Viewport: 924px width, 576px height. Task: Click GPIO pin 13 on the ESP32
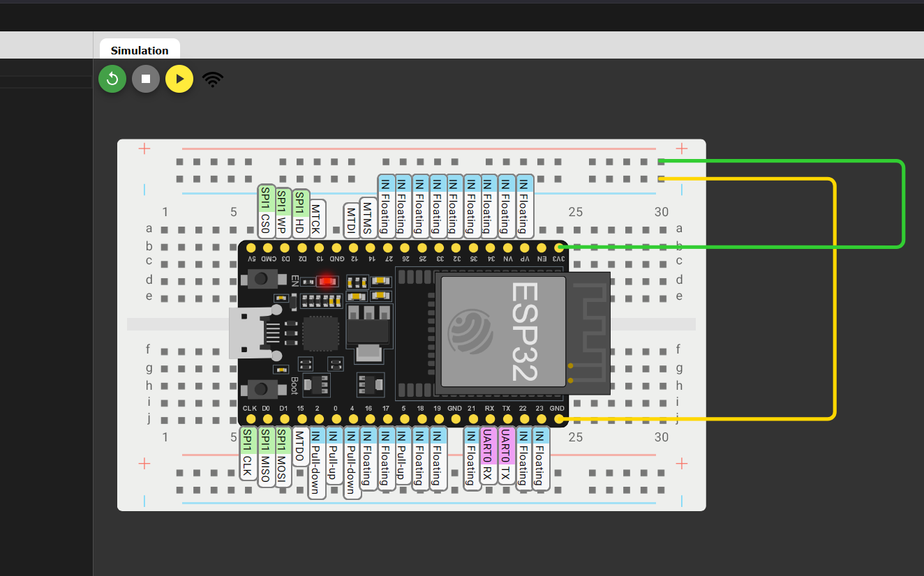319,248
